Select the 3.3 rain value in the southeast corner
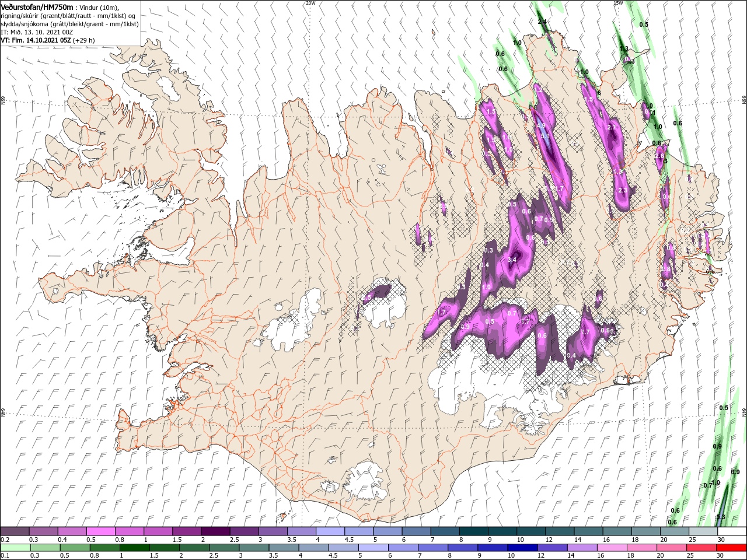 720,517
